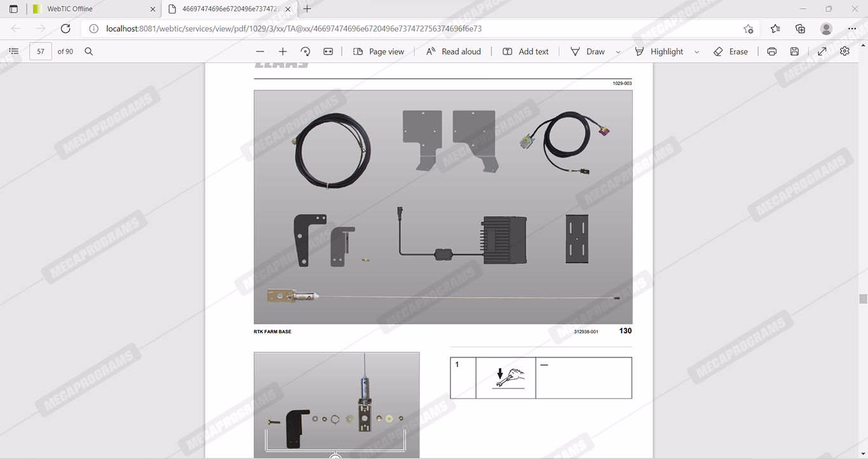Click the PDF search magnifier icon
868x459 pixels.
(x=89, y=51)
